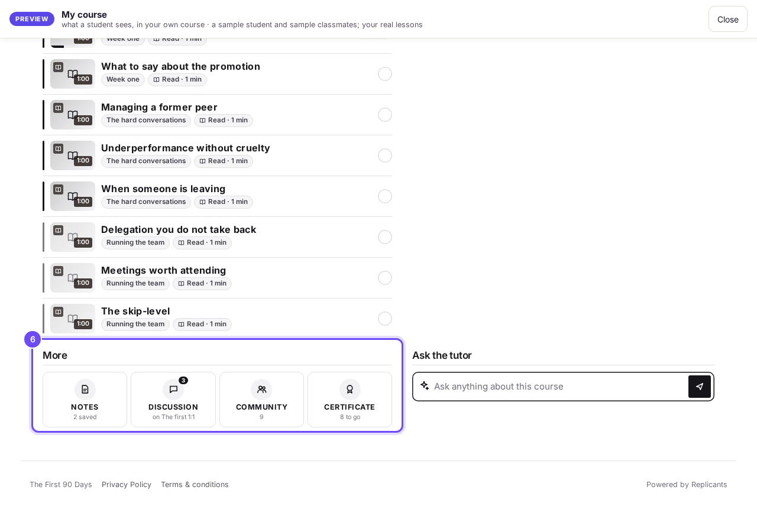
Task: Mark "Managing a former peer" as complete
Action: (385, 115)
